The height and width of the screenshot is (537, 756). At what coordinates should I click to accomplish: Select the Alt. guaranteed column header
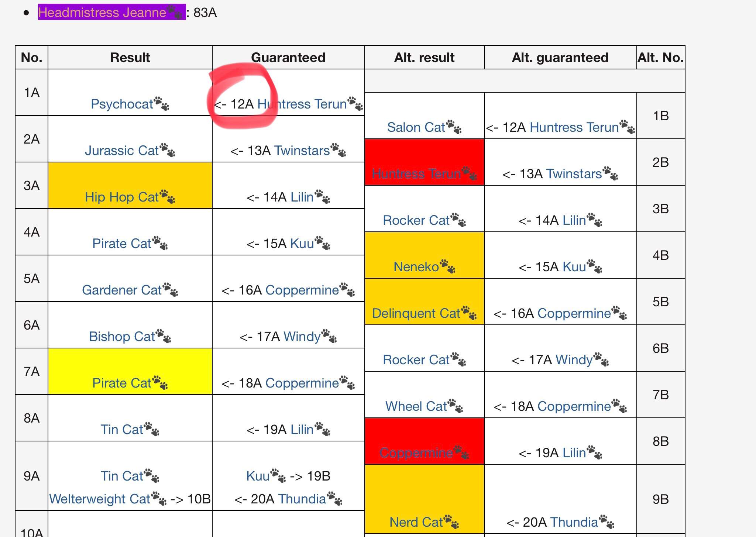560,58
